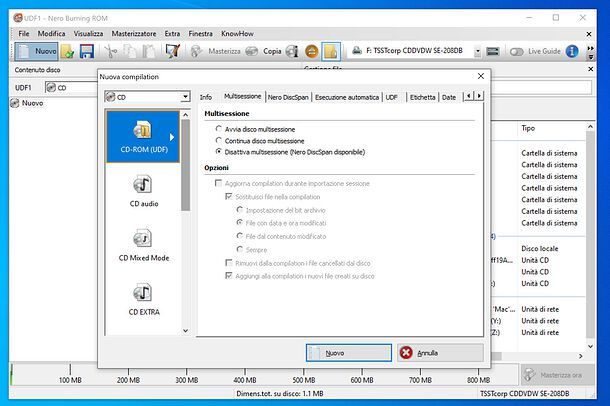Image resolution: width=610 pixels, height=406 pixels.
Task: Select CD audio compilation type
Action: pyautogui.click(x=144, y=191)
